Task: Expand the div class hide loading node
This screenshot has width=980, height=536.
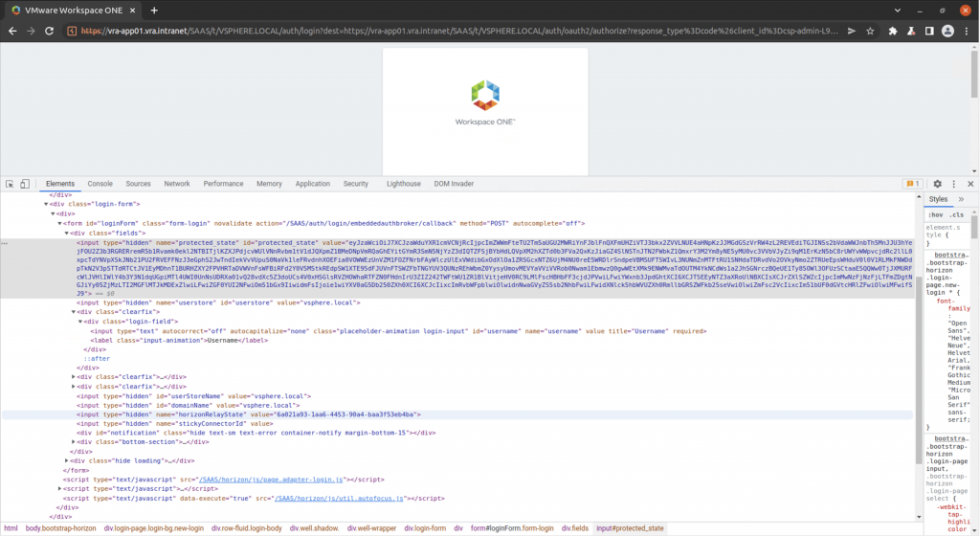Action: tap(66, 461)
